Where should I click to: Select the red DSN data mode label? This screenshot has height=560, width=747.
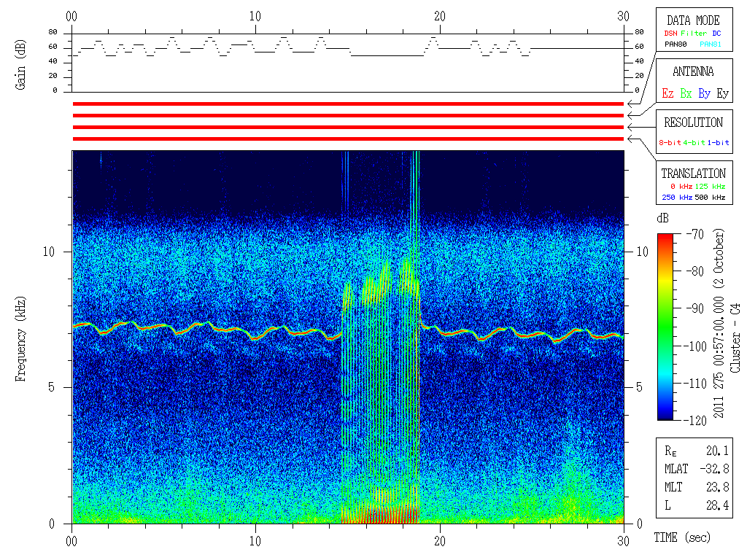(670, 34)
